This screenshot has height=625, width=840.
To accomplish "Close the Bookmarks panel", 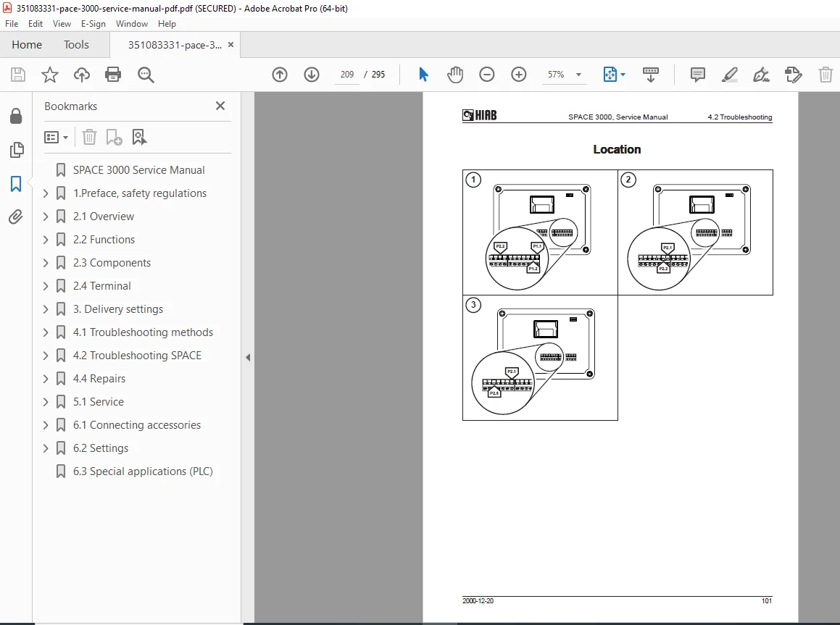I will [x=220, y=106].
